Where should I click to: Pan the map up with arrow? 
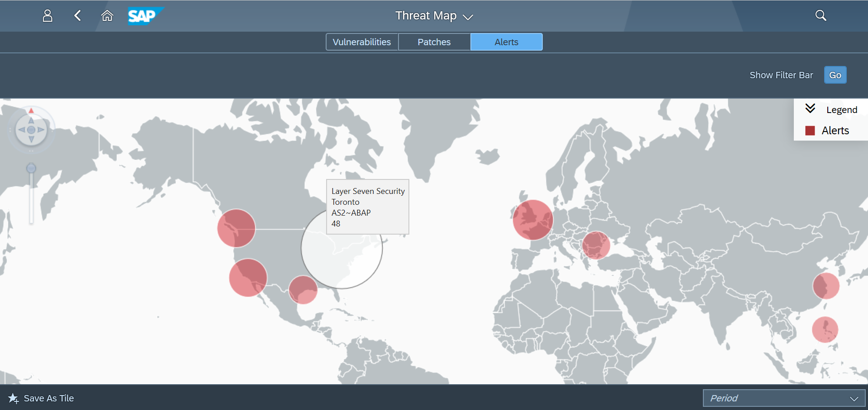pyautogui.click(x=31, y=121)
